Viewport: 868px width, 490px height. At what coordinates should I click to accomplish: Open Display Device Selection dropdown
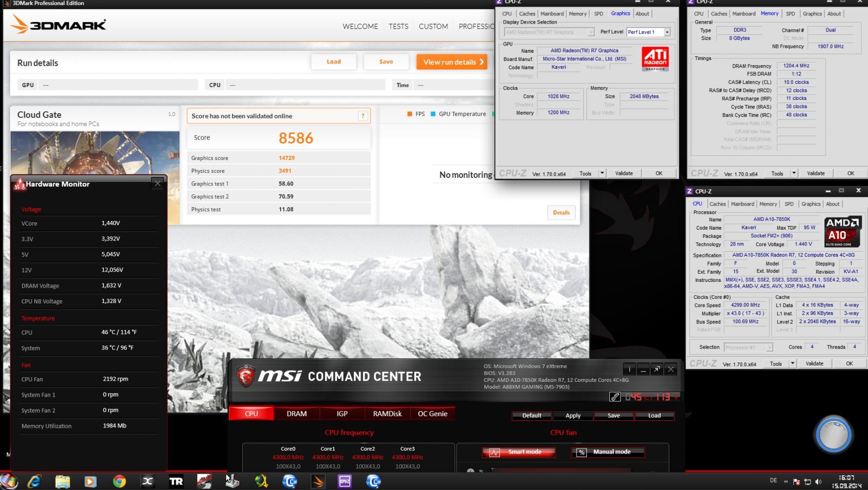click(x=590, y=32)
